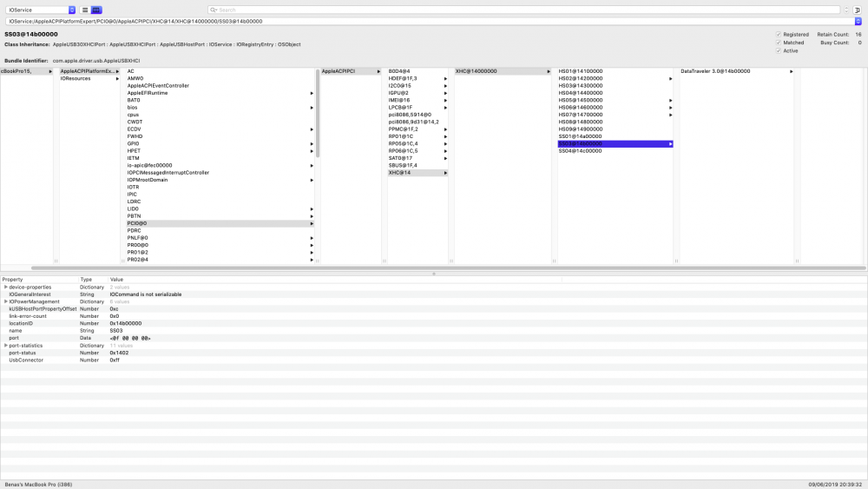Switch to the list outline view icon

(85, 10)
